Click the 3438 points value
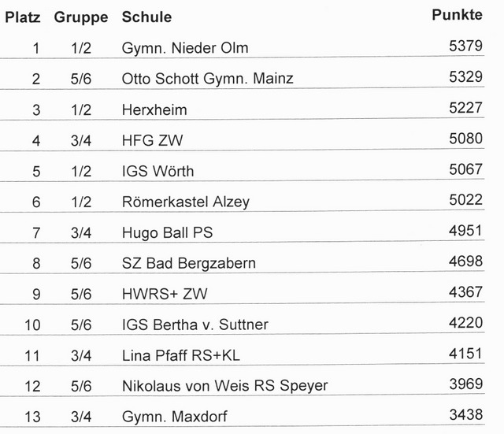This screenshot has width=504, height=434. pyautogui.click(x=465, y=414)
